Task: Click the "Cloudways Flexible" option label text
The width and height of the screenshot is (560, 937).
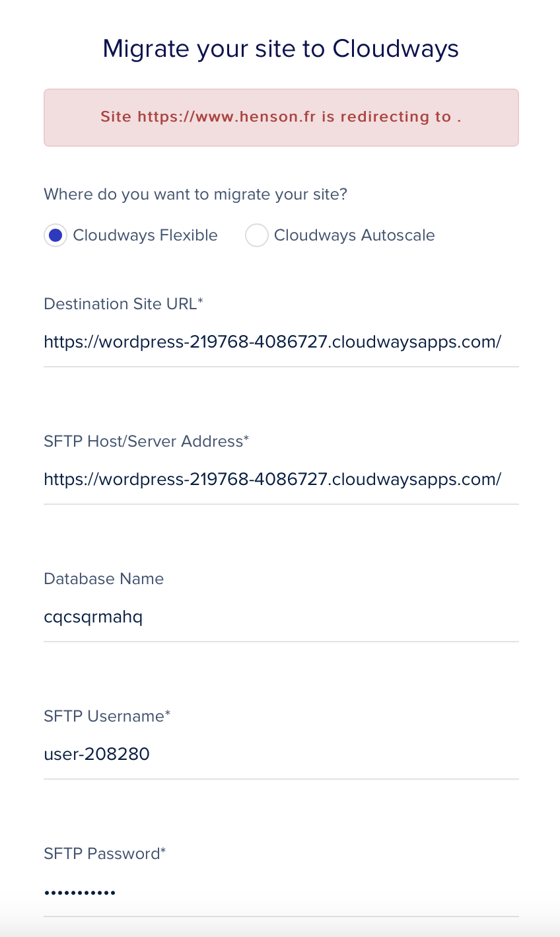Action: point(145,235)
